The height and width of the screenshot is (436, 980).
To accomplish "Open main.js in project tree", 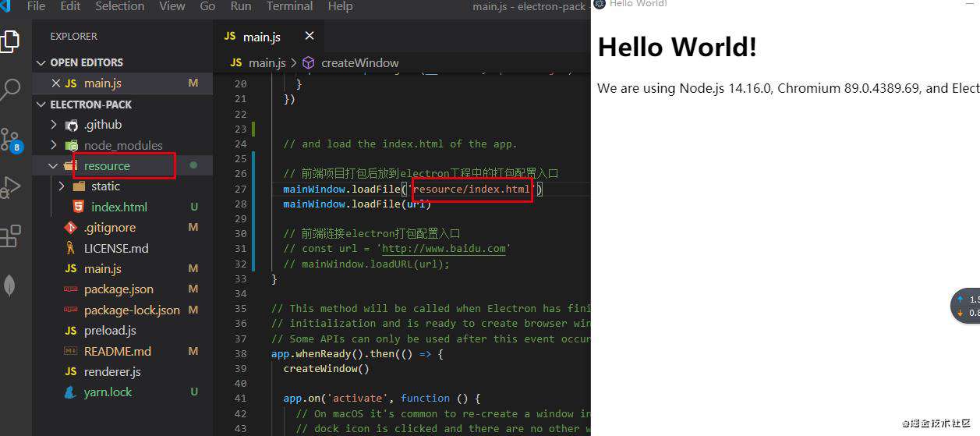I will [103, 268].
